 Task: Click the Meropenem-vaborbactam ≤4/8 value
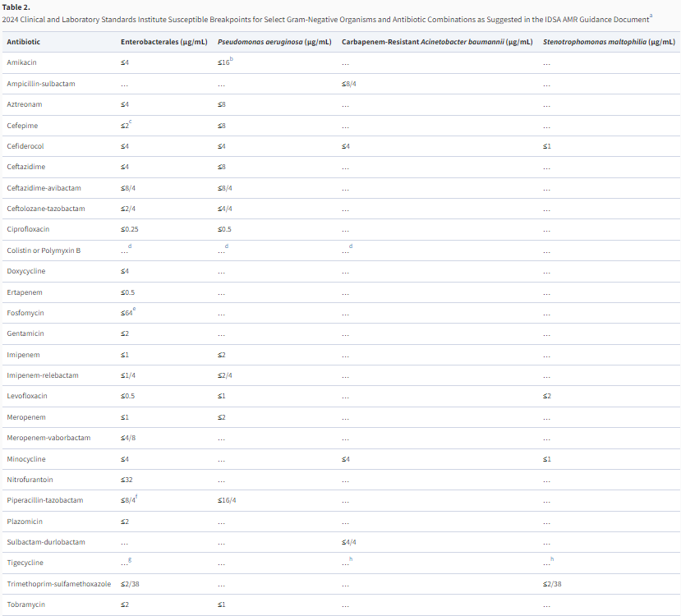pos(128,438)
